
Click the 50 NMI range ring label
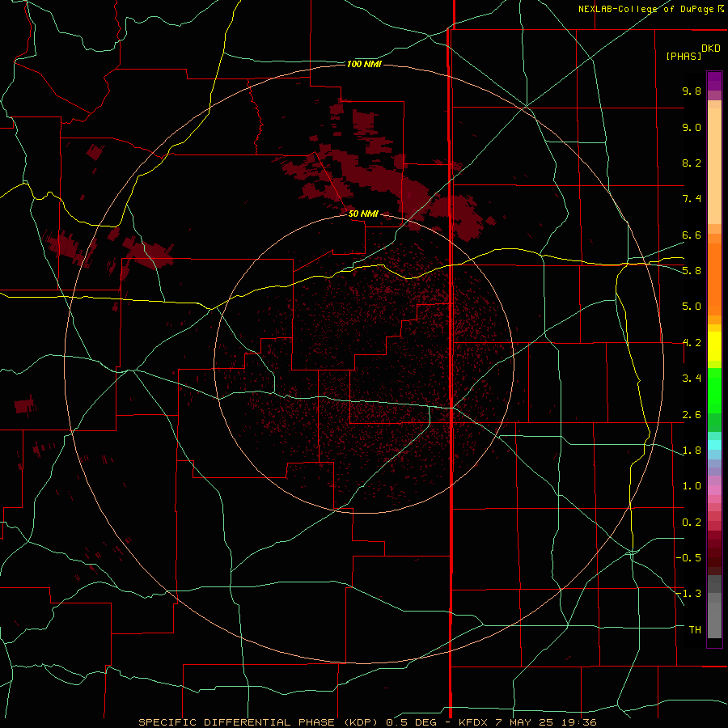click(x=363, y=214)
